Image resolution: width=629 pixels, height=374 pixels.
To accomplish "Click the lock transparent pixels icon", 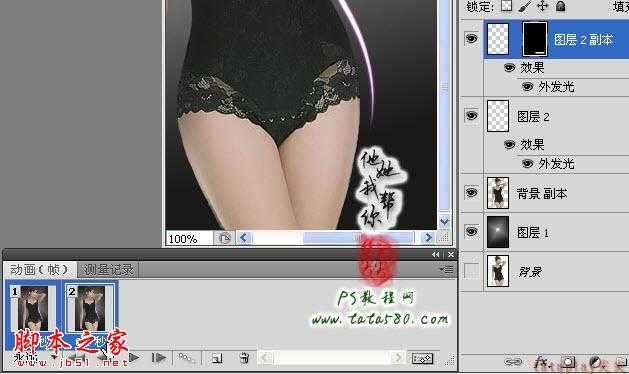I will click(x=507, y=6).
